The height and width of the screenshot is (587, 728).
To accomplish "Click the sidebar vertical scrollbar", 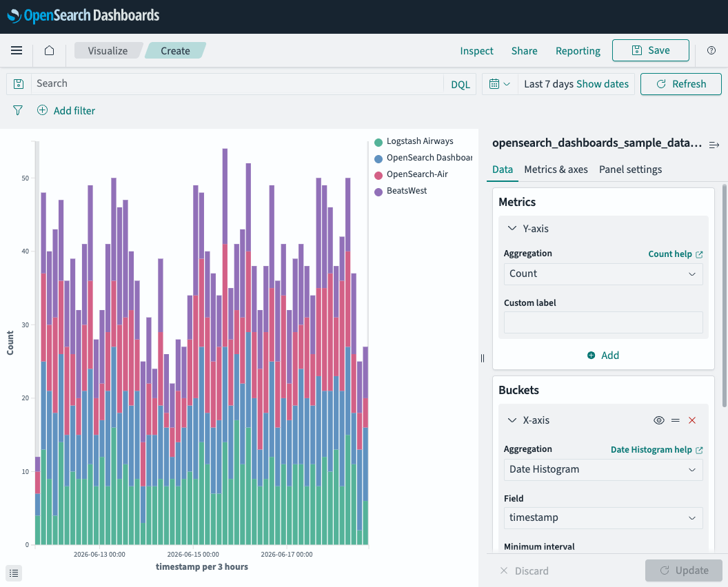I will (725, 296).
